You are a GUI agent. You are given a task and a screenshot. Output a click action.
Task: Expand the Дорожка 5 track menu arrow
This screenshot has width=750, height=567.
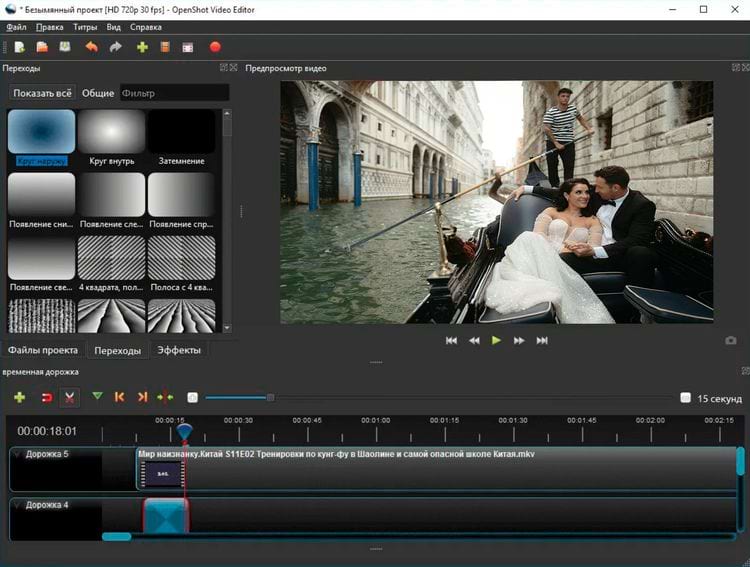tap(16, 456)
